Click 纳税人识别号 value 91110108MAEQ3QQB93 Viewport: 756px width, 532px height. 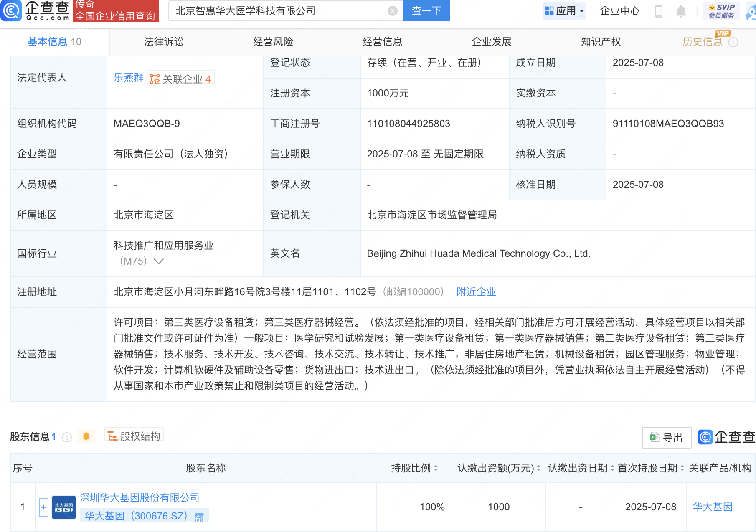point(668,124)
